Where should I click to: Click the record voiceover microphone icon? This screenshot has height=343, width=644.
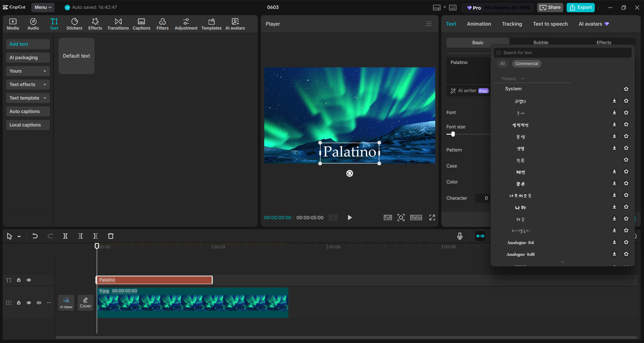point(459,236)
